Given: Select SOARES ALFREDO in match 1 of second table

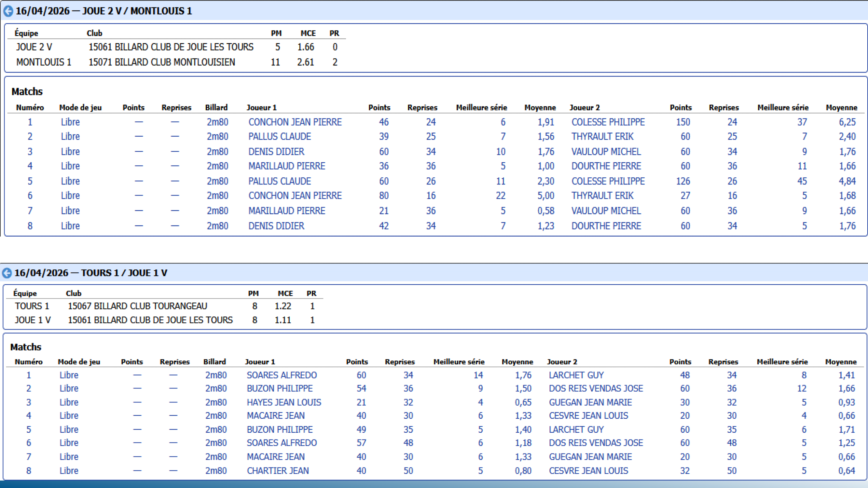Looking at the screenshot, I should (x=282, y=375).
